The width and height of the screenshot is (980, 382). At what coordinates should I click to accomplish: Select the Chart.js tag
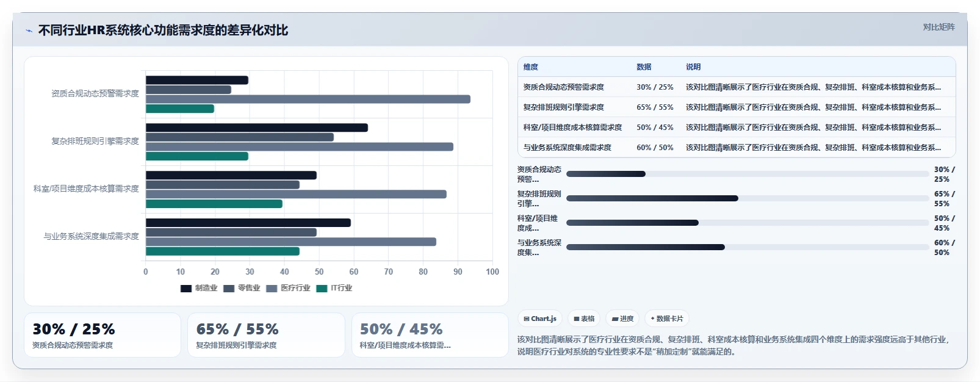[x=540, y=319]
